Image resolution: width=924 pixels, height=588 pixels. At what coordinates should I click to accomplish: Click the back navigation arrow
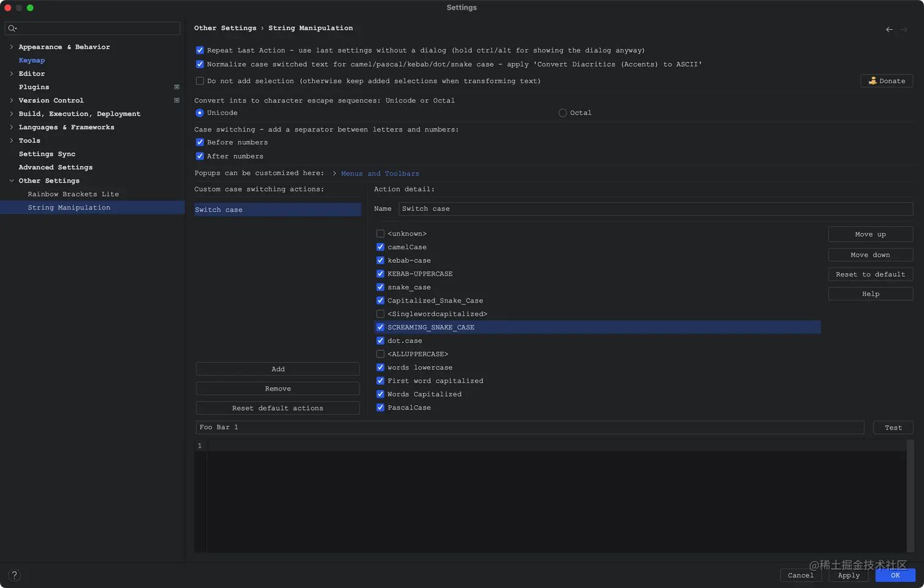[889, 29]
